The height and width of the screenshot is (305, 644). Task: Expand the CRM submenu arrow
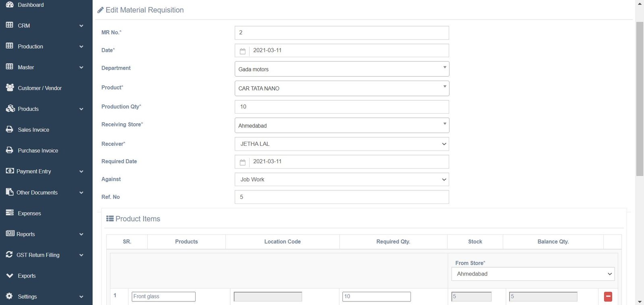coord(81,26)
